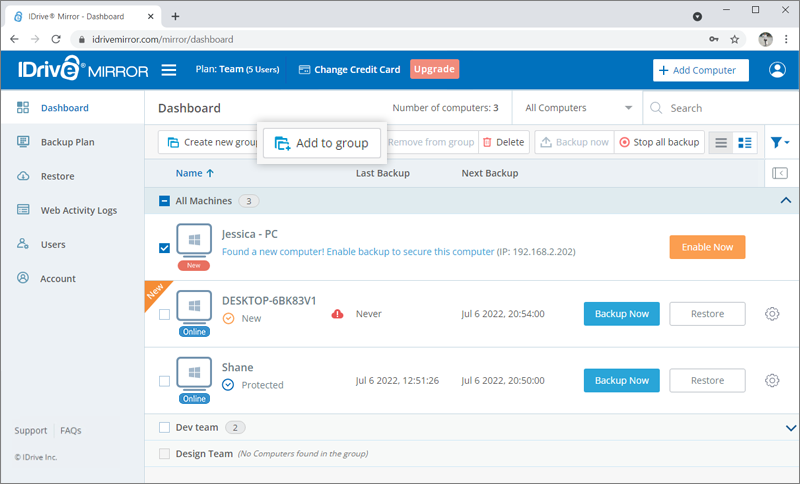Open the user profile icon in header
Screen dimensions: 800x484
(x=777, y=70)
